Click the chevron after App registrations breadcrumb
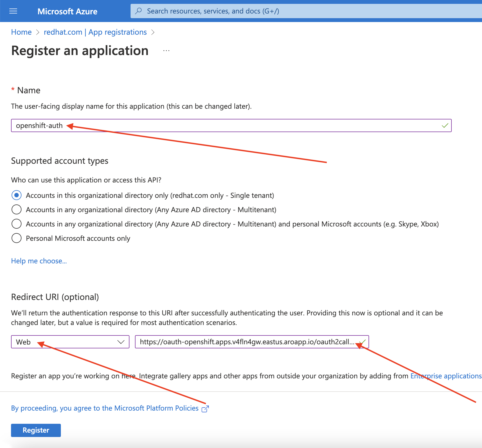The height and width of the screenshot is (448, 482). pos(153,32)
